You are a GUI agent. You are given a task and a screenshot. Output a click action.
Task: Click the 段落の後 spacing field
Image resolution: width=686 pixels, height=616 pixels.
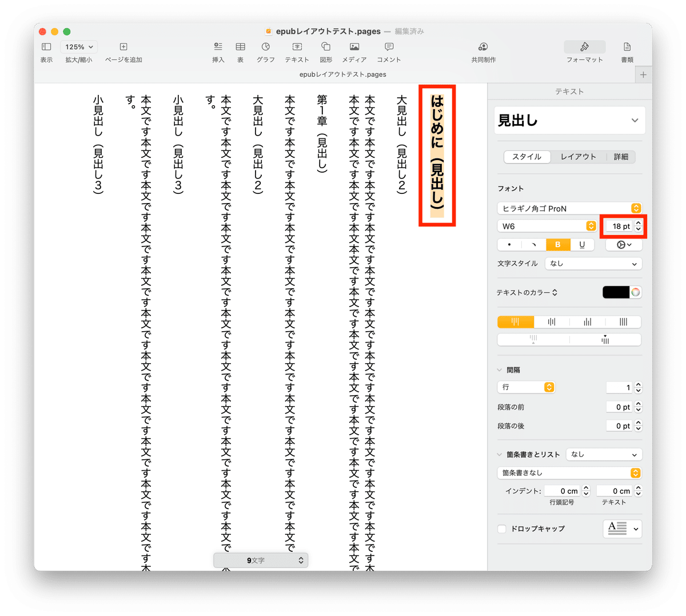click(x=620, y=426)
